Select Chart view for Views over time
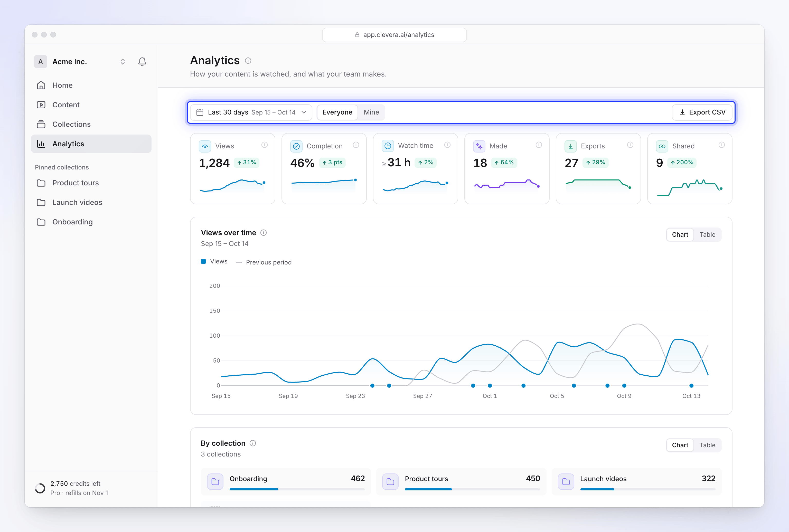 point(680,235)
